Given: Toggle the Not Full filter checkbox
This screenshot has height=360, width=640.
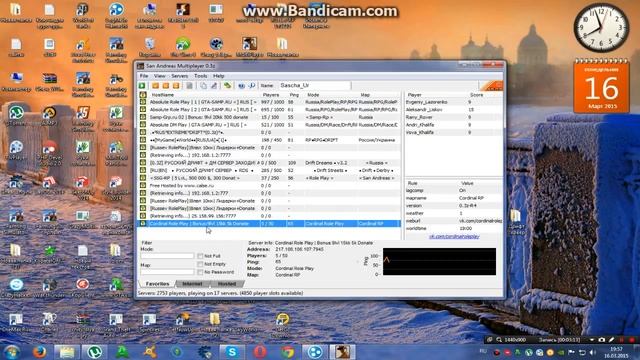Looking at the screenshot, I should coord(200,256).
